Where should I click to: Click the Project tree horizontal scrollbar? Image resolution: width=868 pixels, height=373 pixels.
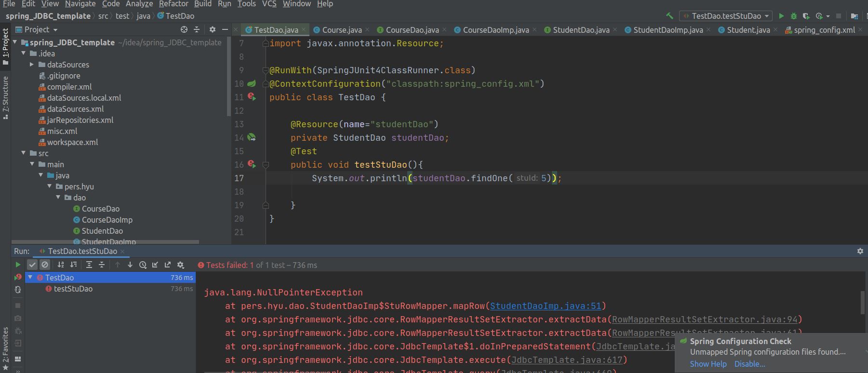[106, 241]
